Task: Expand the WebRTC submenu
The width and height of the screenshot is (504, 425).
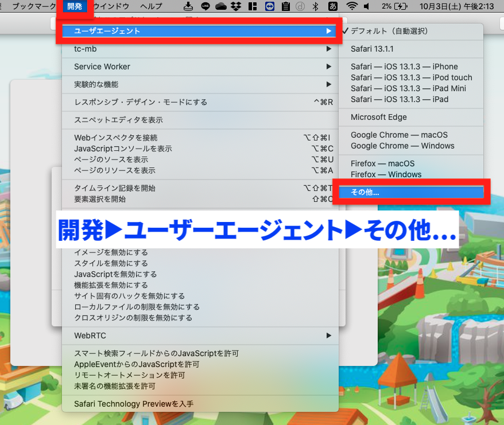Action: tap(200, 336)
